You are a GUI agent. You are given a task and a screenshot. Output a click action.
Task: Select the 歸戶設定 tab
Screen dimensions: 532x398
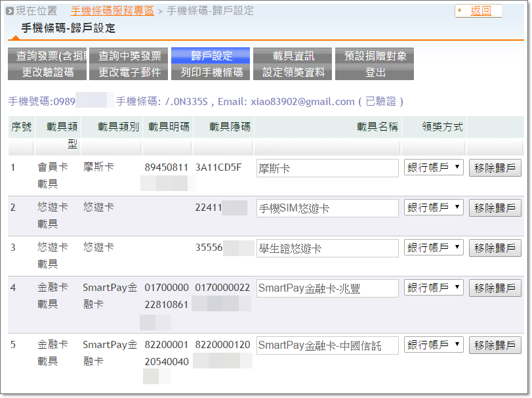pyautogui.click(x=211, y=56)
